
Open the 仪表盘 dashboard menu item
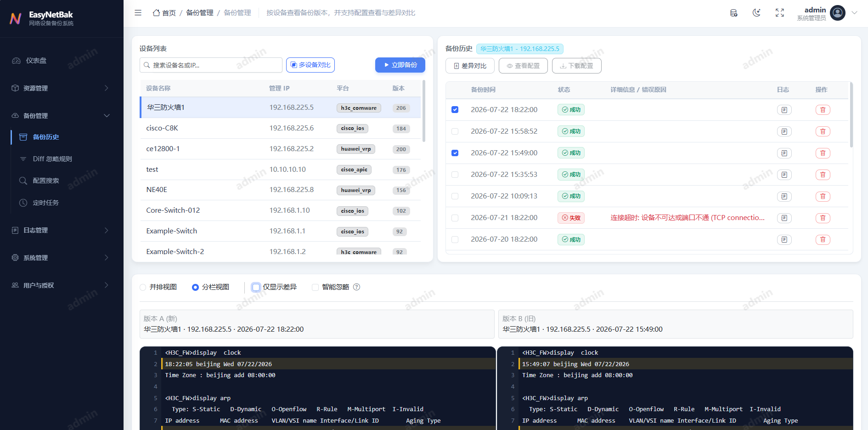[x=62, y=61]
